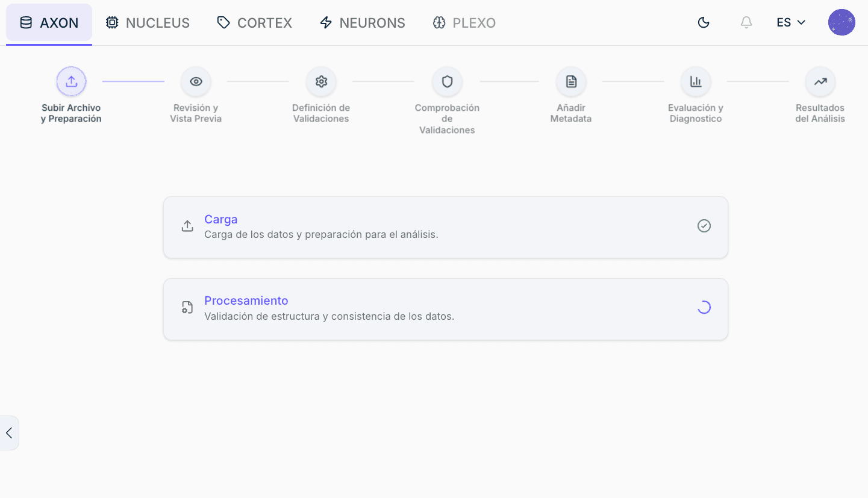Select the 'Resultados del Análisis' step label
The width and height of the screenshot is (868, 498).
coord(820,113)
